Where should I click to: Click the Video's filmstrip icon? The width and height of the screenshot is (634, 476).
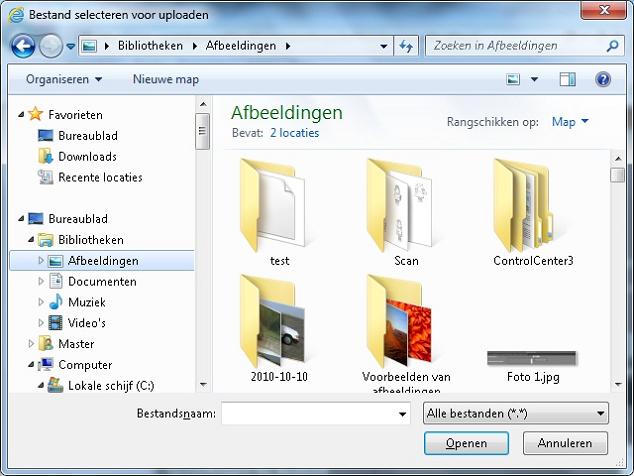[55, 323]
